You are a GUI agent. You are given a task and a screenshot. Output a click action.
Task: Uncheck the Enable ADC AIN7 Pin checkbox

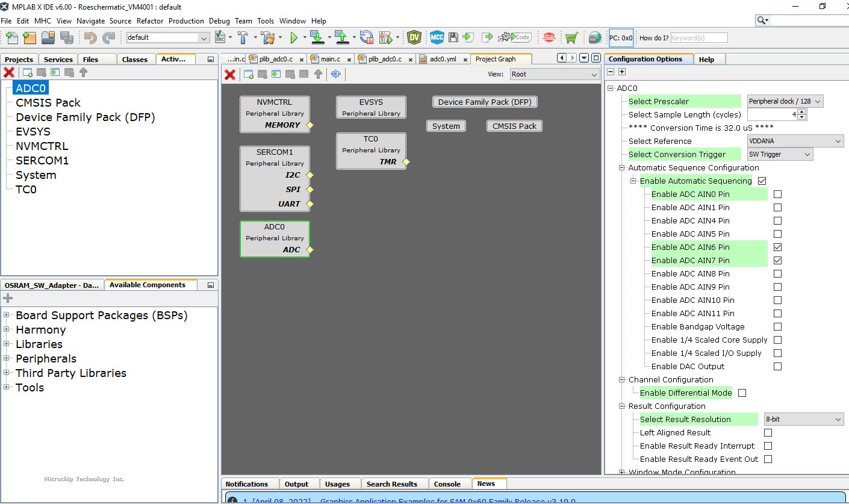pyautogui.click(x=777, y=260)
